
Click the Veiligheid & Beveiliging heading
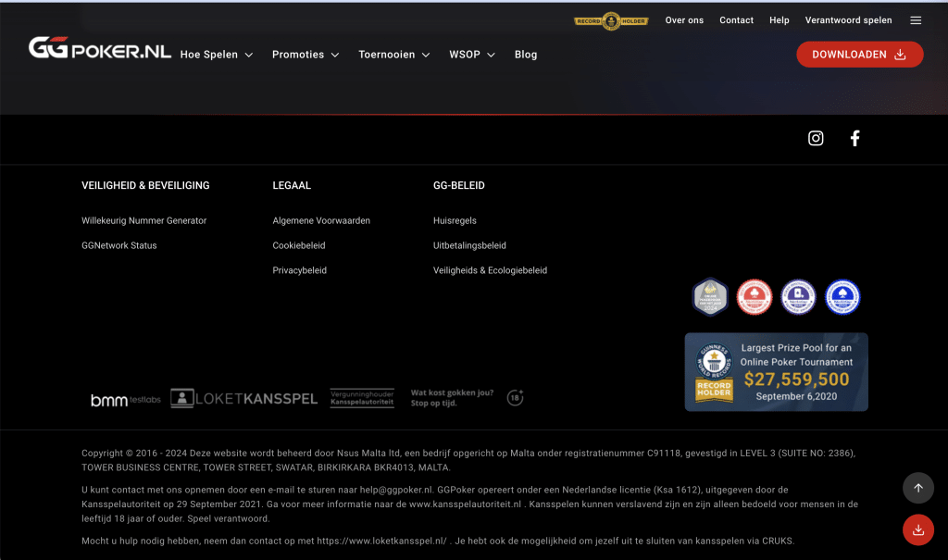coord(145,186)
